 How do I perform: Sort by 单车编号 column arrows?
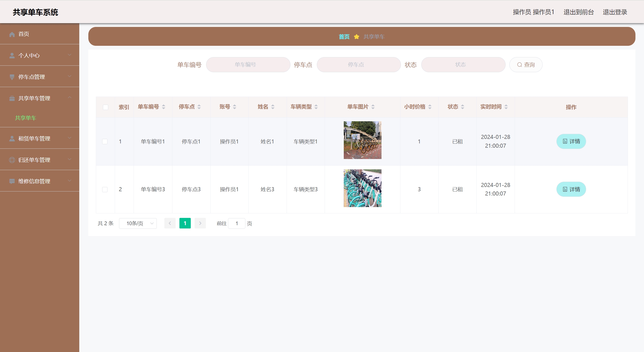point(164,107)
